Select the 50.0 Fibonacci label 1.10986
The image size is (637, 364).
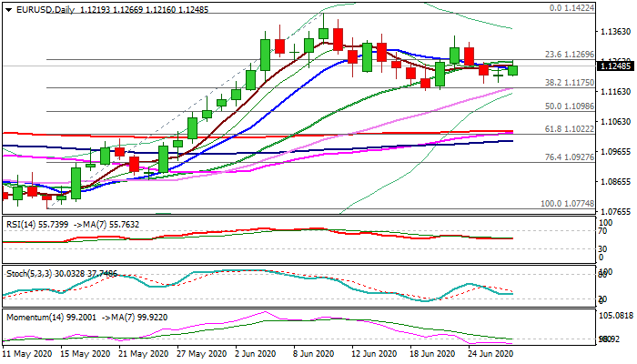point(569,106)
